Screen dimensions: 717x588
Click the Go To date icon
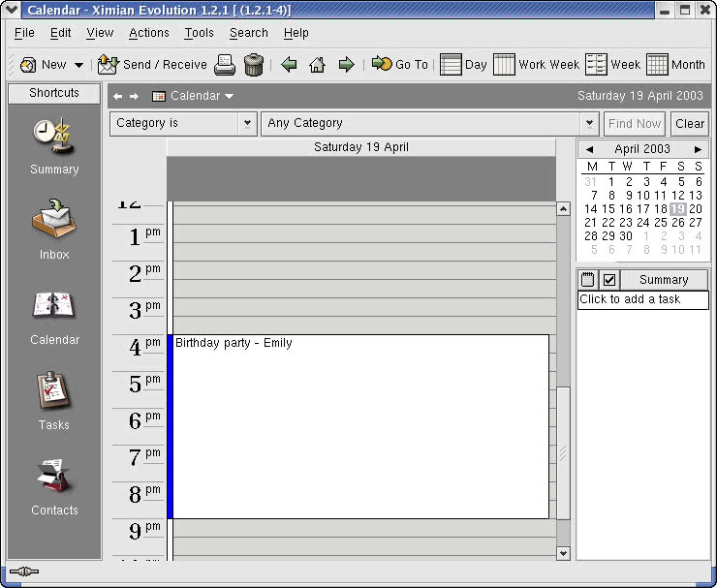click(382, 64)
